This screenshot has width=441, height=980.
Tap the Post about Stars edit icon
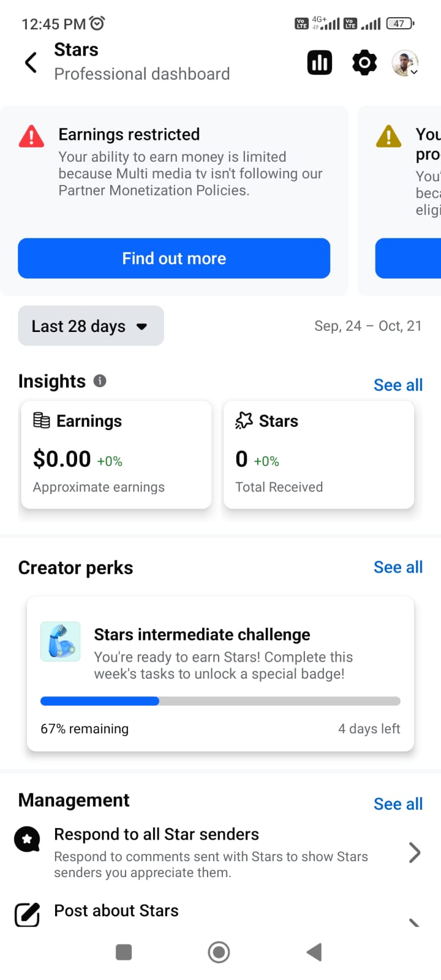pyautogui.click(x=27, y=914)
